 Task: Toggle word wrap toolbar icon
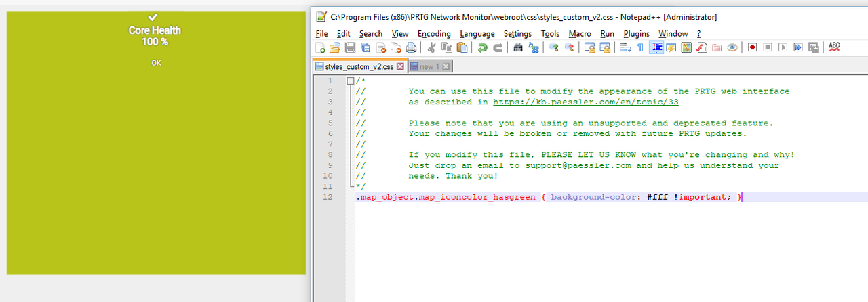click(625, 47)
